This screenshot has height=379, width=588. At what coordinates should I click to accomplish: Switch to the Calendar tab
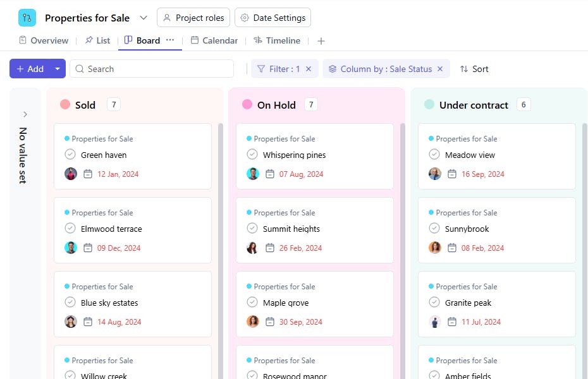(214, 40)
